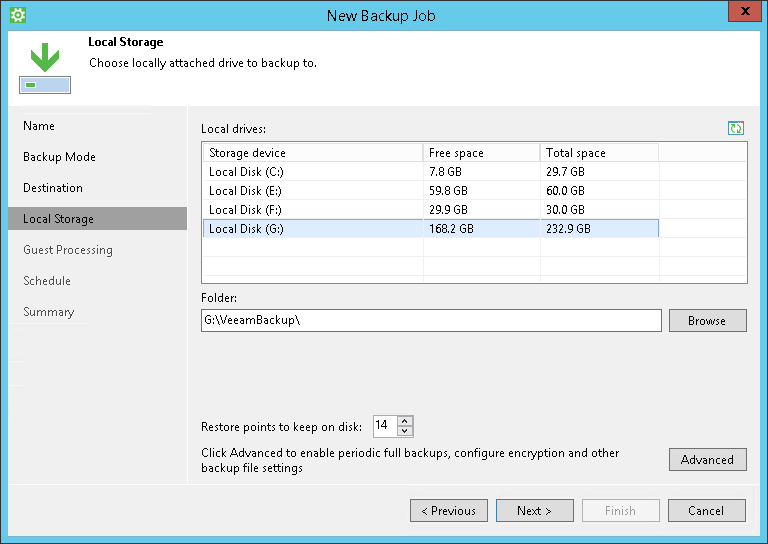This screenshot has width=768, height=544.
Task: Click the 30.0 GB total space cell
Action: pyautogui.click(x=600, y=210)
